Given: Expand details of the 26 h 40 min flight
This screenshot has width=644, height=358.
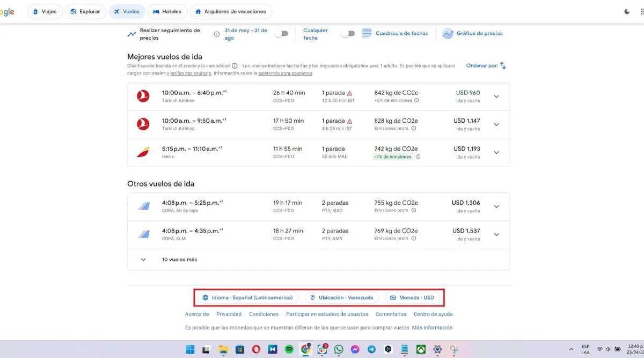Looking at the screenshot, I should pyautogui.click(x=496, y=96).
